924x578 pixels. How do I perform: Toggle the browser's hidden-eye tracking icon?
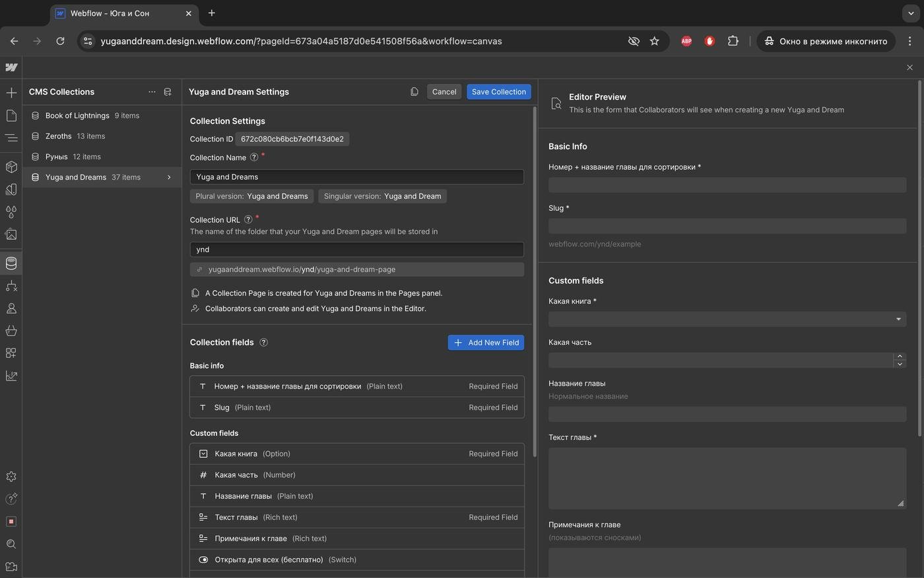(634, 41)
